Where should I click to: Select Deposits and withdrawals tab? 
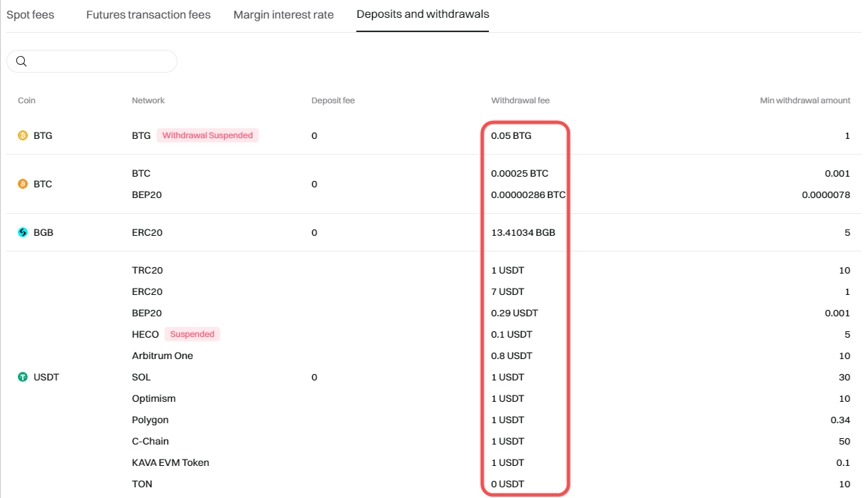point(423,14)
